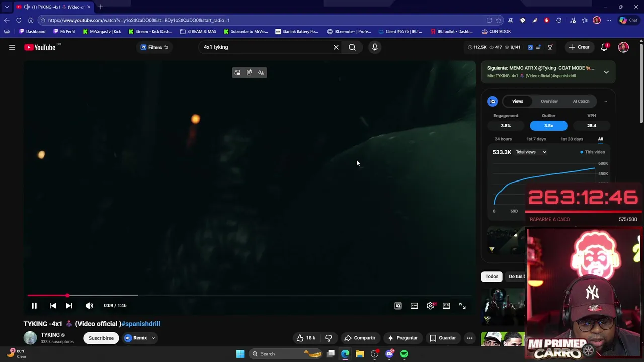Open the CONTADOR bookmark

click(496, 31)
